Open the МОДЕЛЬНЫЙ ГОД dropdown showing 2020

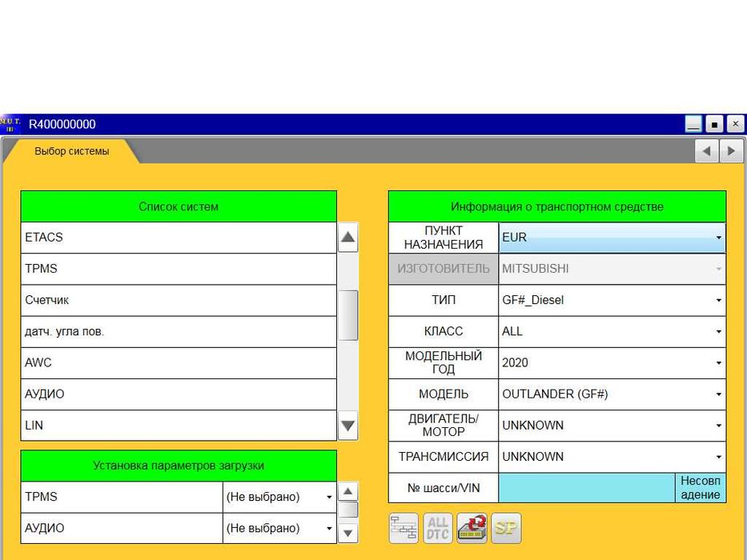click(x=612, y=363)
